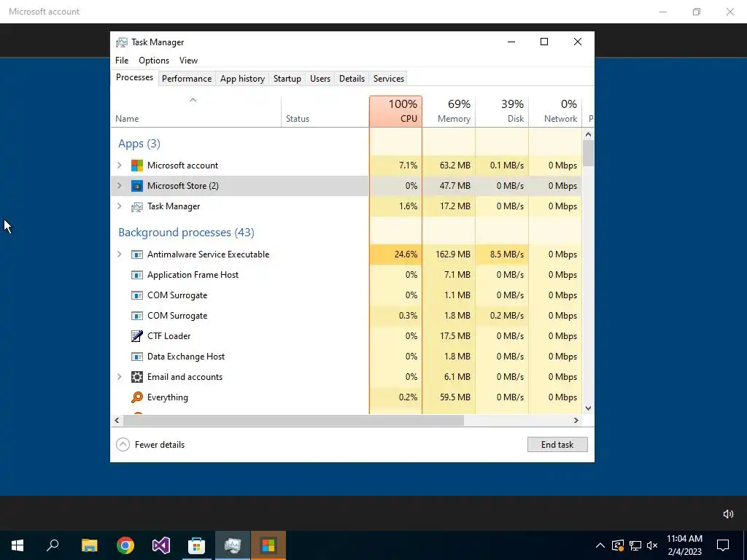Click the Data Exchange Host icon
This screenshot has width=747, height=560.
136,357
